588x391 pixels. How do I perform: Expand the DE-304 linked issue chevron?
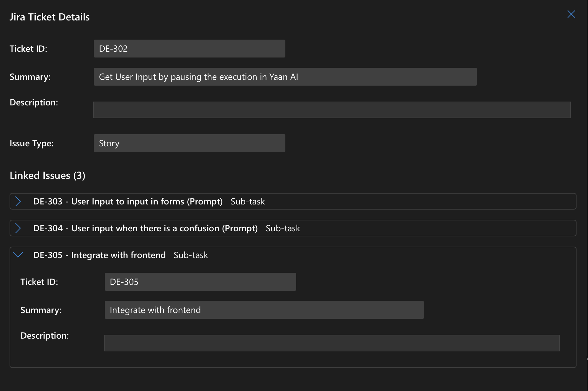pyautogui.click(x=18, y=228)
